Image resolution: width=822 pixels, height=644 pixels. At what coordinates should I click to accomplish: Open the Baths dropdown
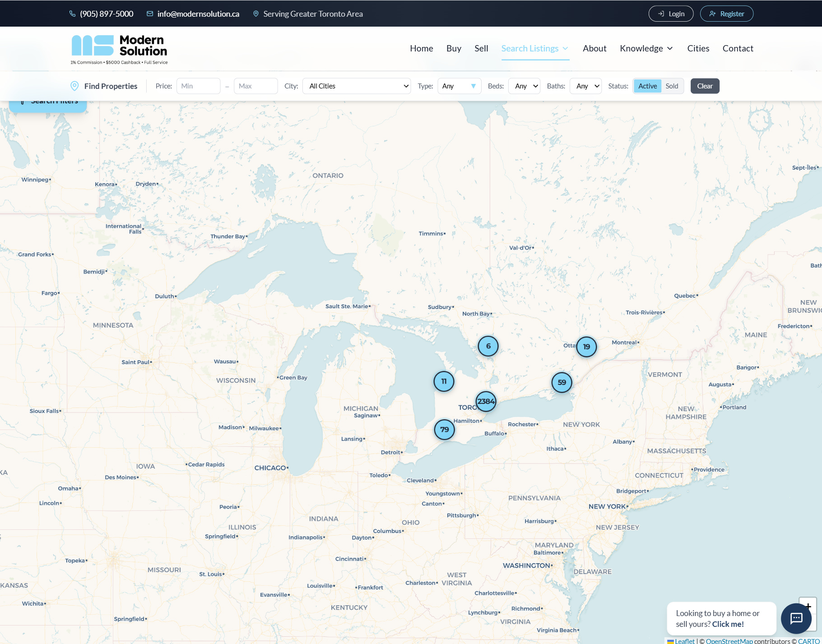[x=586, y=86]
